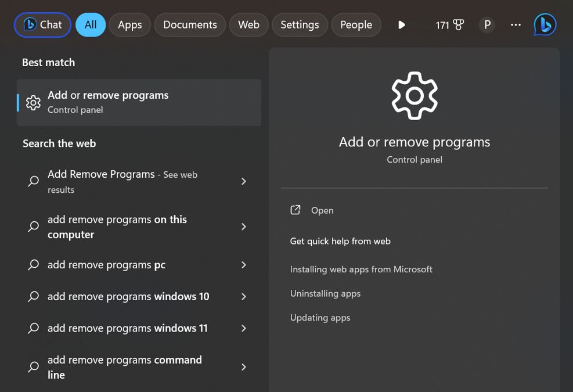Expand 'Add Remove Programs' web results chevron
573x392 pixels.
point(244,182)
